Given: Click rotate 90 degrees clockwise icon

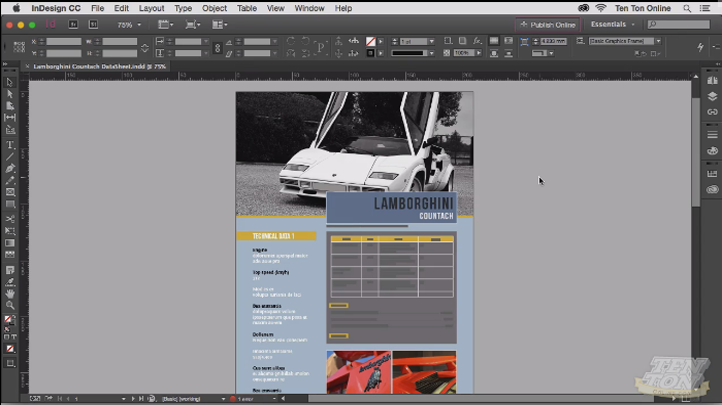Looking at the screenshot, I should click(291, 41).
